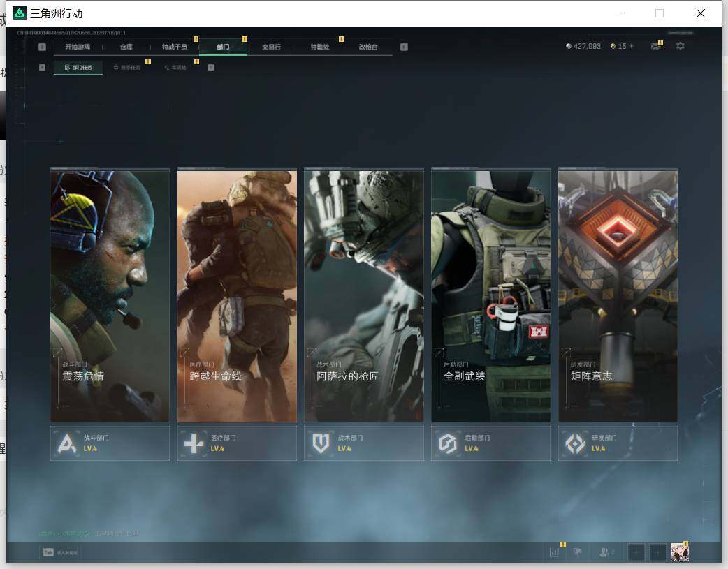Click the second empty squad slot
This screenshot has height=569, width=728.
(657, 552)
